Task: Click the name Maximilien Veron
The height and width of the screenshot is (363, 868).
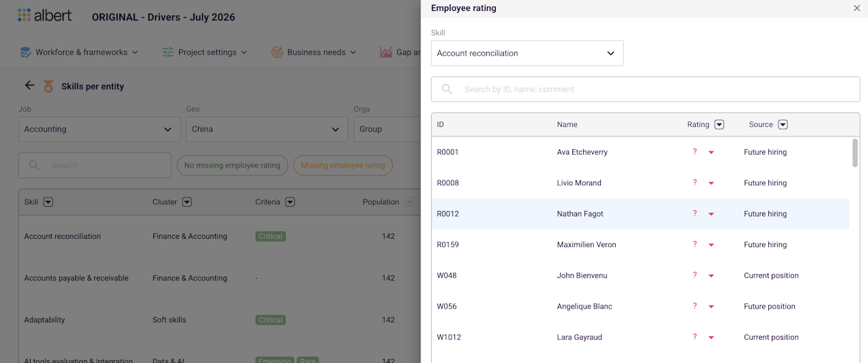Action: pyautogui.click(x=587, y=245)
